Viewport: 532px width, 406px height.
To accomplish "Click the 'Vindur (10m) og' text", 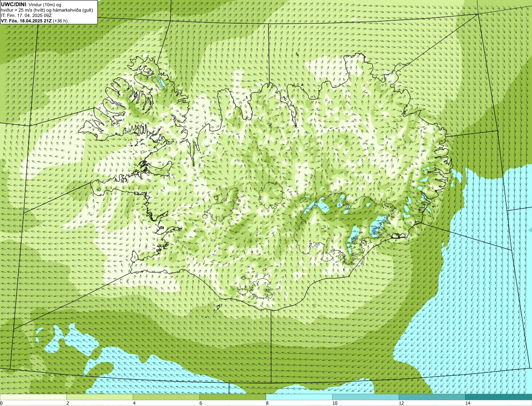I will point(45,5).
